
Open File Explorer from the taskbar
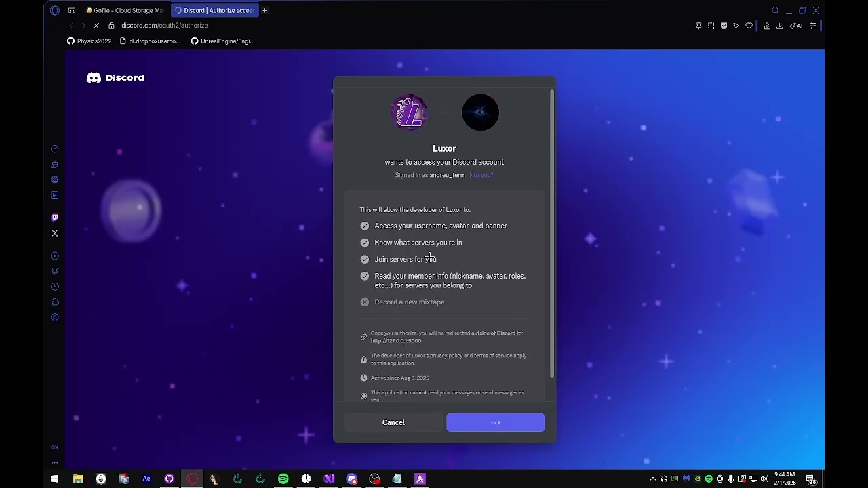78,479
